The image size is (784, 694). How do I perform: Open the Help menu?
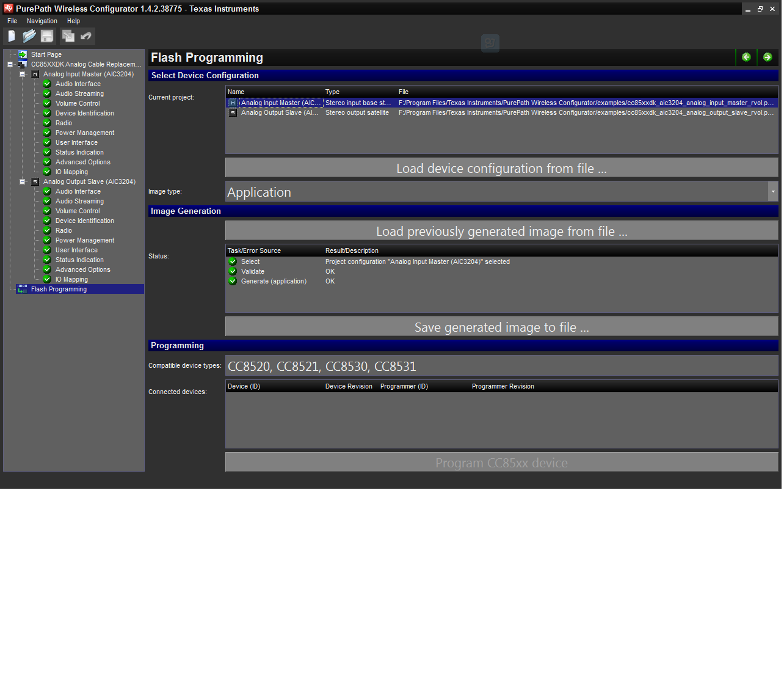(x=73, y=21)
